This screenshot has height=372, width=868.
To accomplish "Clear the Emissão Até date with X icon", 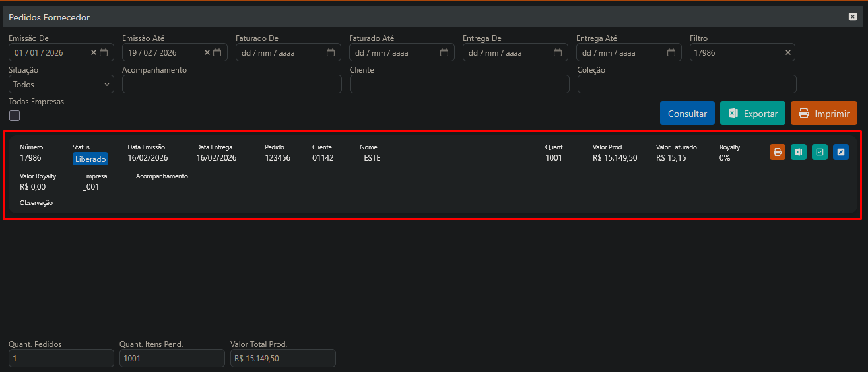I will 207,52.
